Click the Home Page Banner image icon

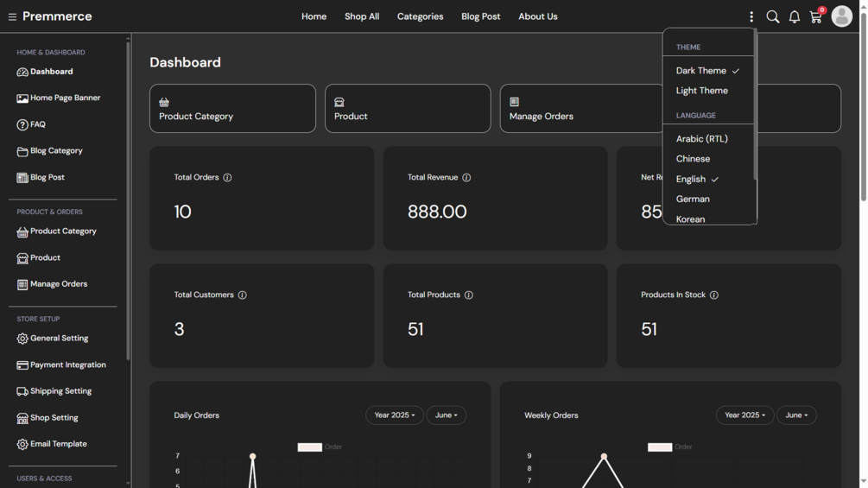pyautogui.click(x=22, y=98)
